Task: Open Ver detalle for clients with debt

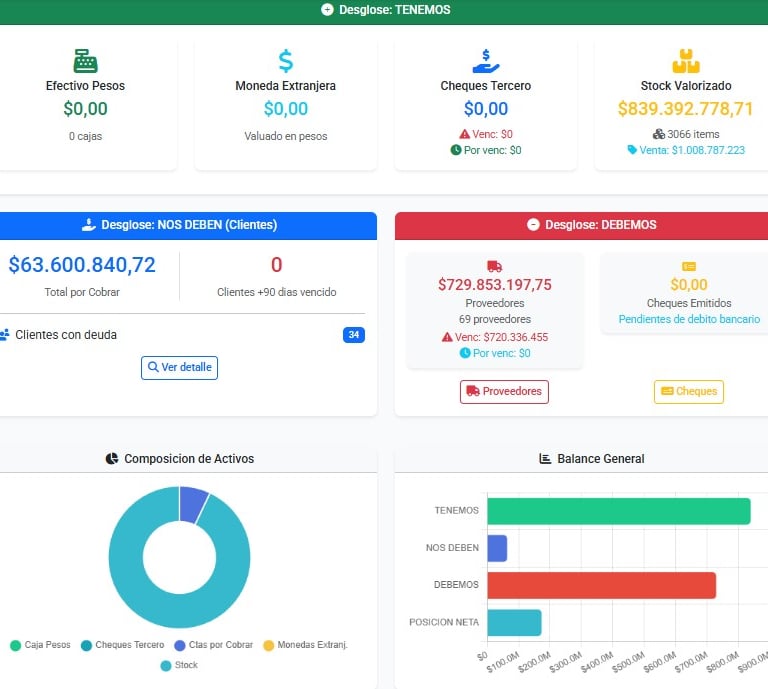Action: (x=179, y=367)
